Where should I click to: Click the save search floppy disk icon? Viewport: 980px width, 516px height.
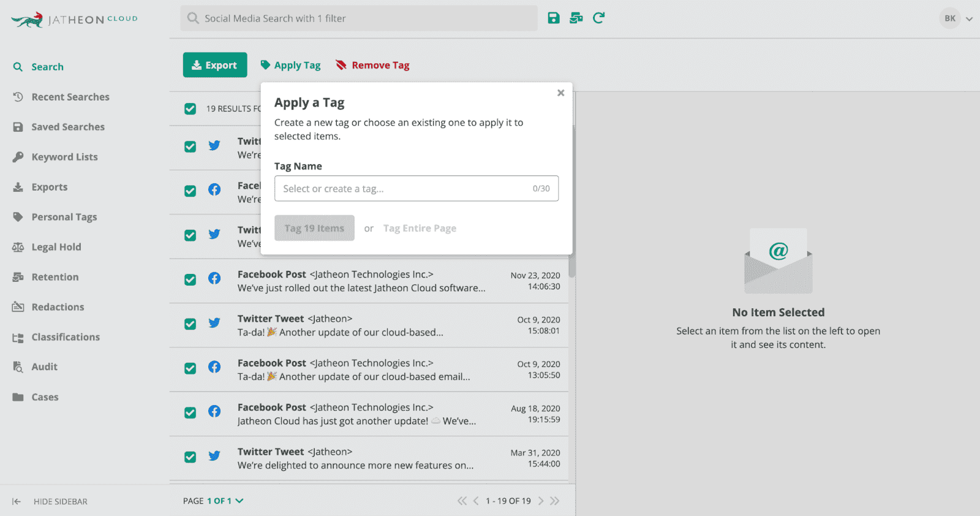coord(554,18)
